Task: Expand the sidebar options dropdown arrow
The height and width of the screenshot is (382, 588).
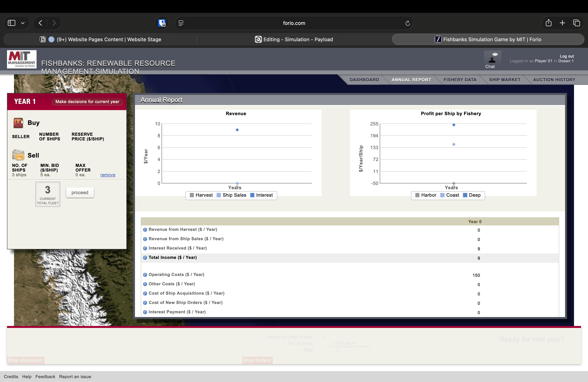Action: tap(23, 23)
